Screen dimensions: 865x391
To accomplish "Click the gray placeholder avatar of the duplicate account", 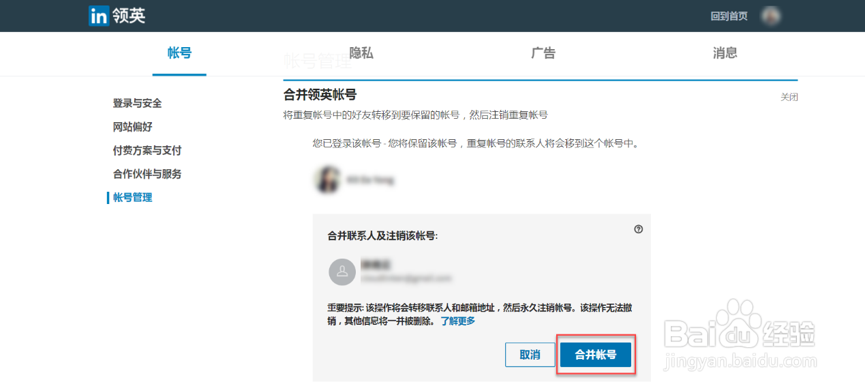I will (x=342, y=272).
